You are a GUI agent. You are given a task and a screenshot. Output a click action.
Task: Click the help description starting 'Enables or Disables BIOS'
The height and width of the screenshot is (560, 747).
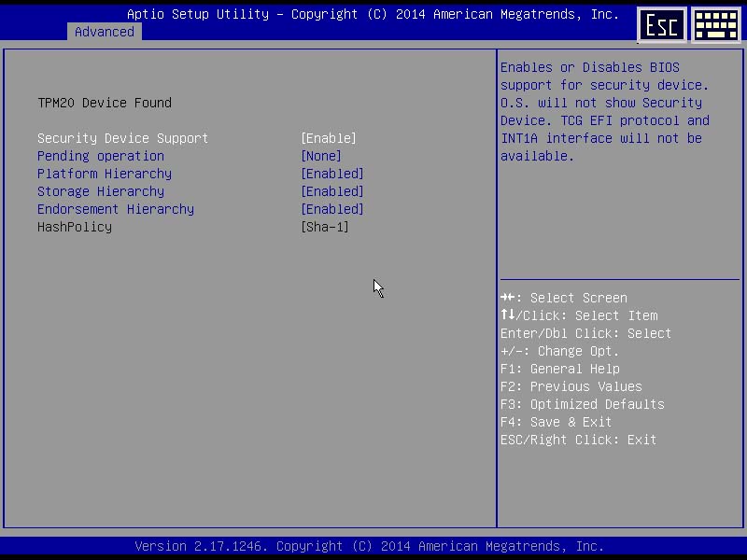point(605,112)
